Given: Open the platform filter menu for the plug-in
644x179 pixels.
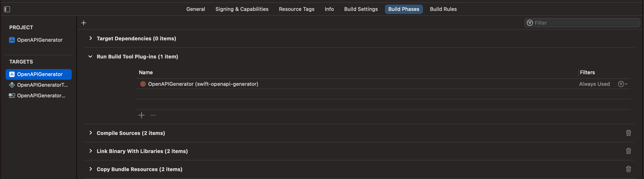Looking at the screenshot, I should [x=622, y=84].
